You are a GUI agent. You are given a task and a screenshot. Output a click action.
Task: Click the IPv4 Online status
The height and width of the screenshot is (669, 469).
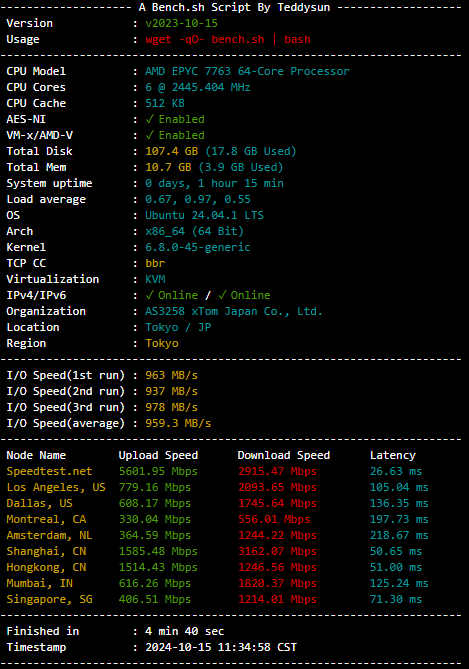(x=172, y=295)
